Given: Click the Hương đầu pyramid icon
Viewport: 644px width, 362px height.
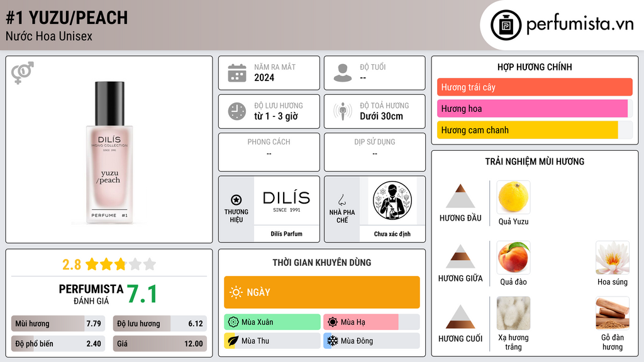Looking at the screenshot, I should tap(460, 196).
